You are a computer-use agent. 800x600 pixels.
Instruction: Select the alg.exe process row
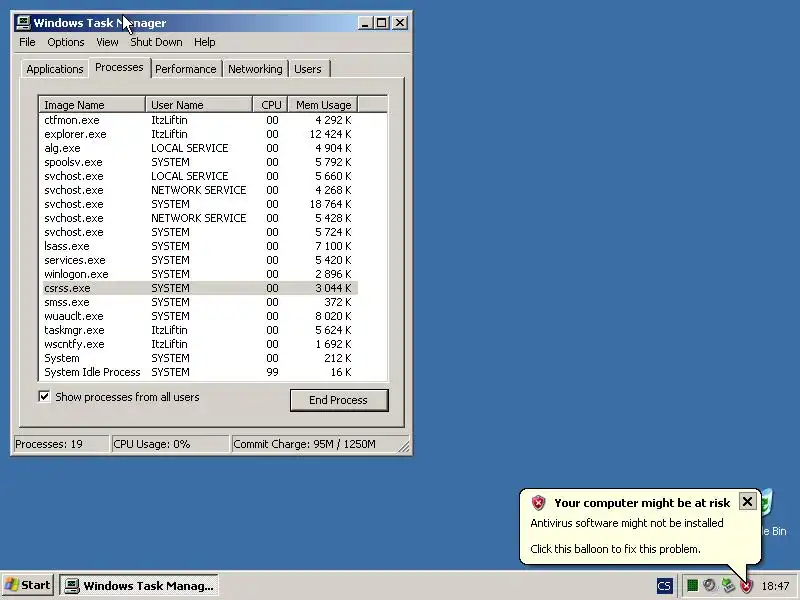pos(200,148)
